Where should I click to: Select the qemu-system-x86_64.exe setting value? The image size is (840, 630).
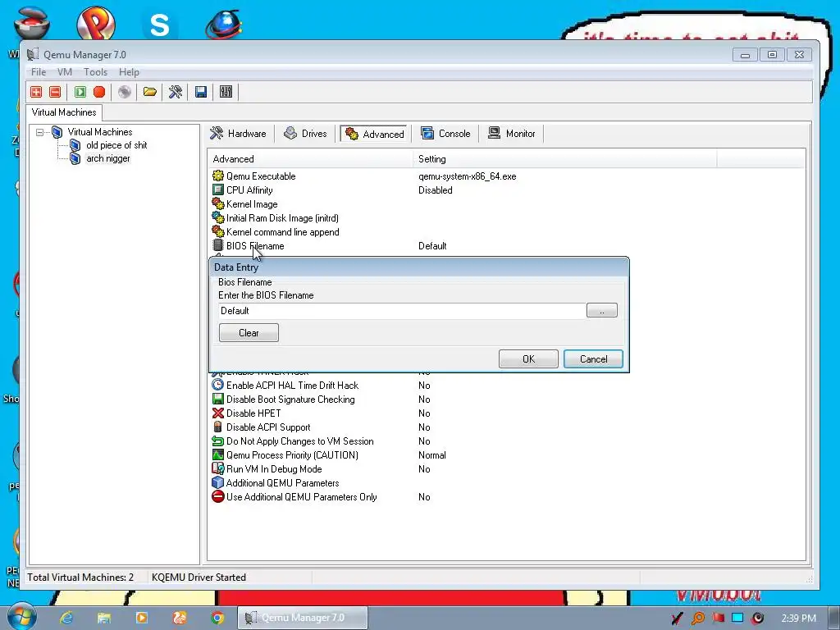pyautogui.click(x=467, y=176)
